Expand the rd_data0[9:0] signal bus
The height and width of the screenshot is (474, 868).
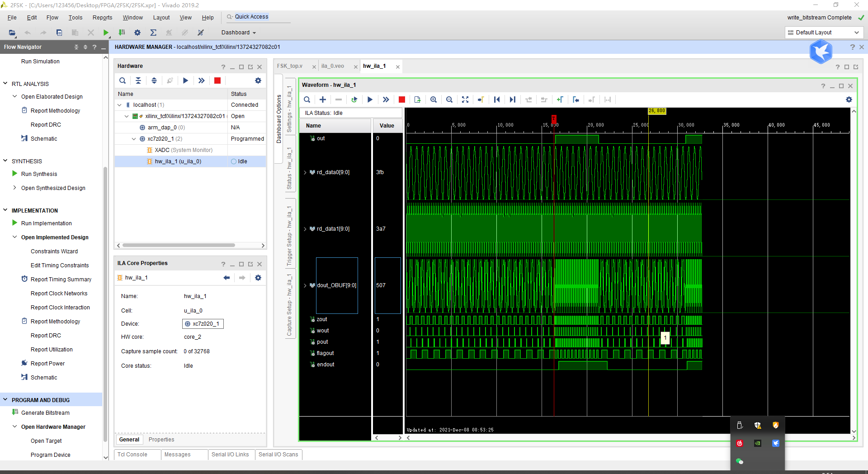pyautogui.click(x=305, y=172)
